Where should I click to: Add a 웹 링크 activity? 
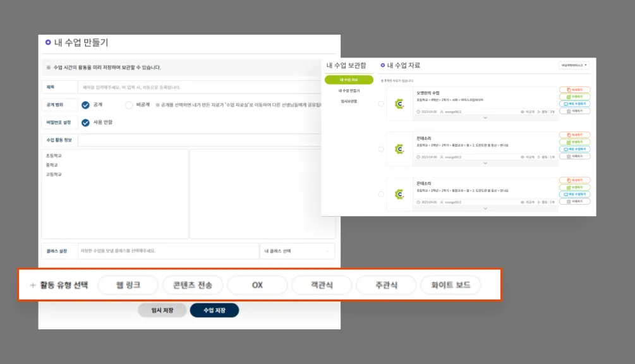[x=128, y=285]
